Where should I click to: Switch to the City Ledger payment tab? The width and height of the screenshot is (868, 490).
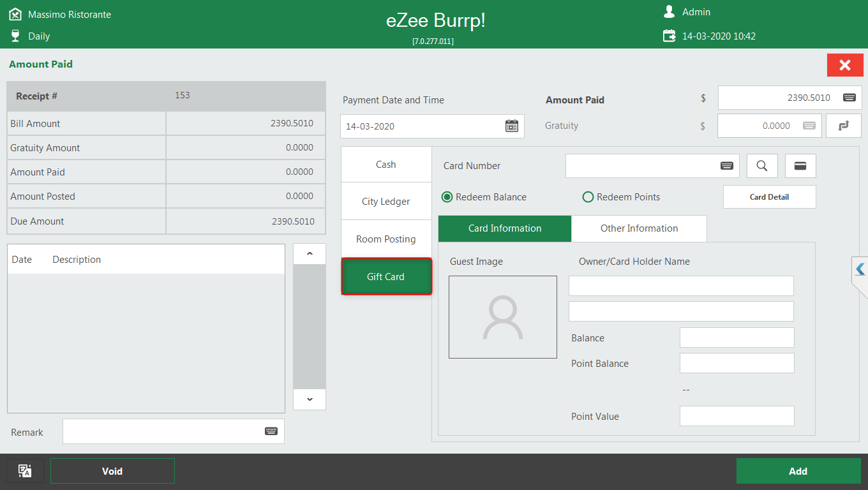coord(386,202)
